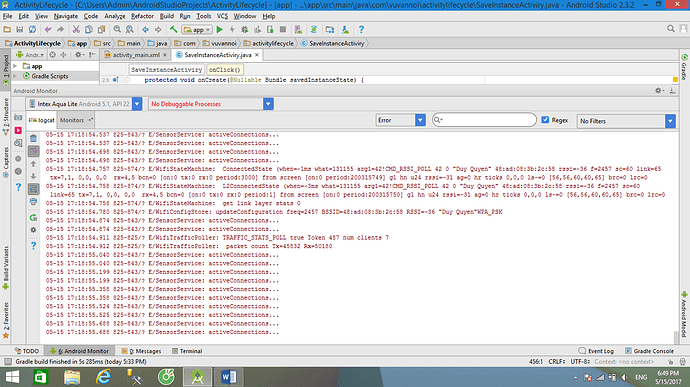690x387 pixels.
Task: Open the Terminal tool window
Action: 187,351
